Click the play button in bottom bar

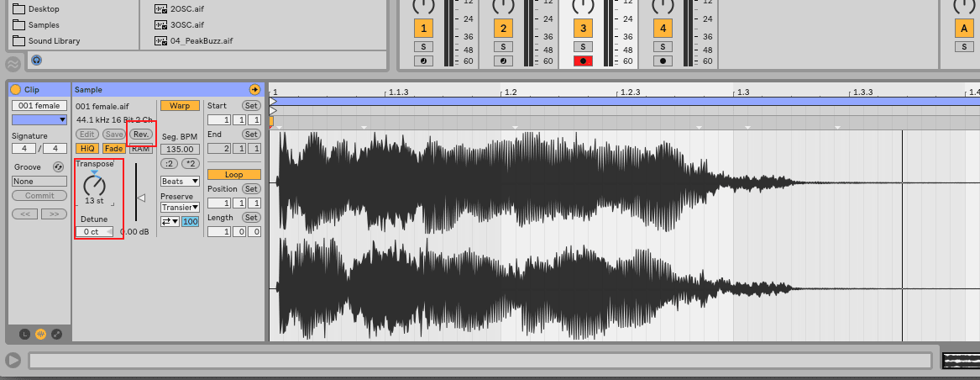(13, 361)
